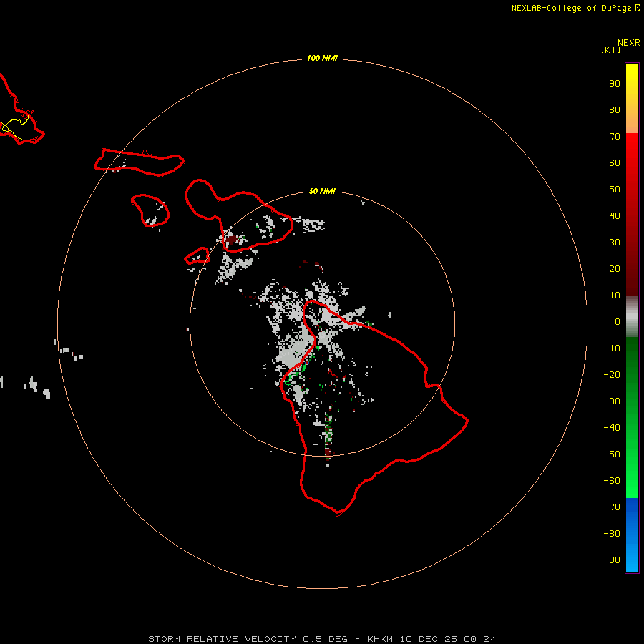Click the positive 80 scale value
This screenshot has height=644, width=644.
[x=615, y=109]
